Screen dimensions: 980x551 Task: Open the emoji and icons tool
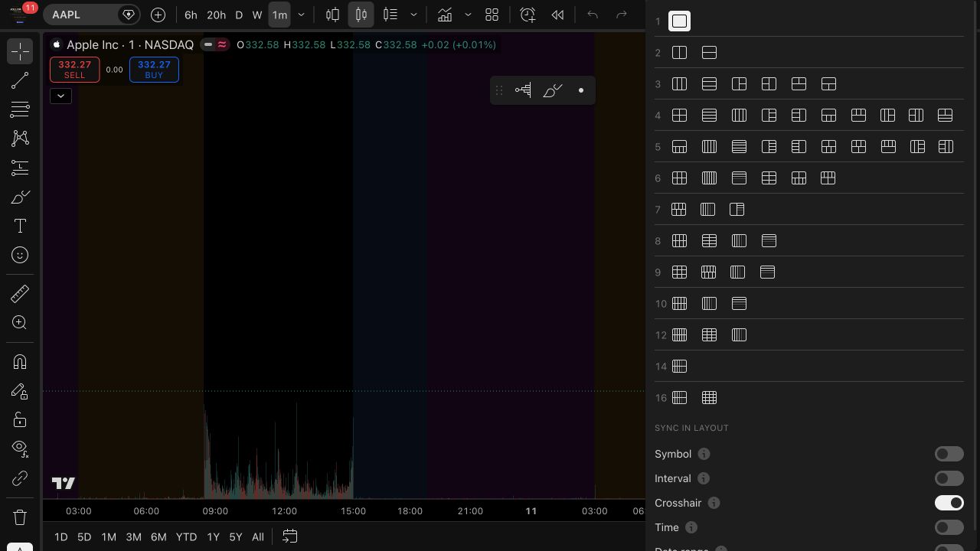(x=20, y=255)
